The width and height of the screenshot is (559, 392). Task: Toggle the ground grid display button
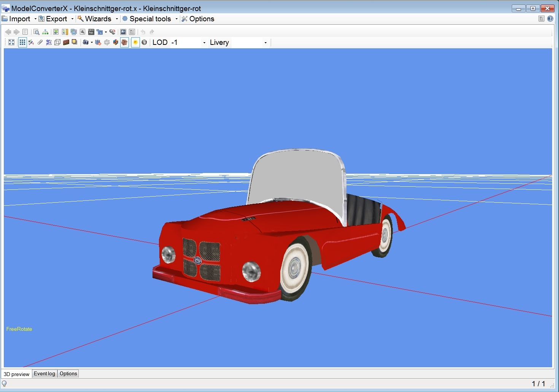click(x=22, y=43)
